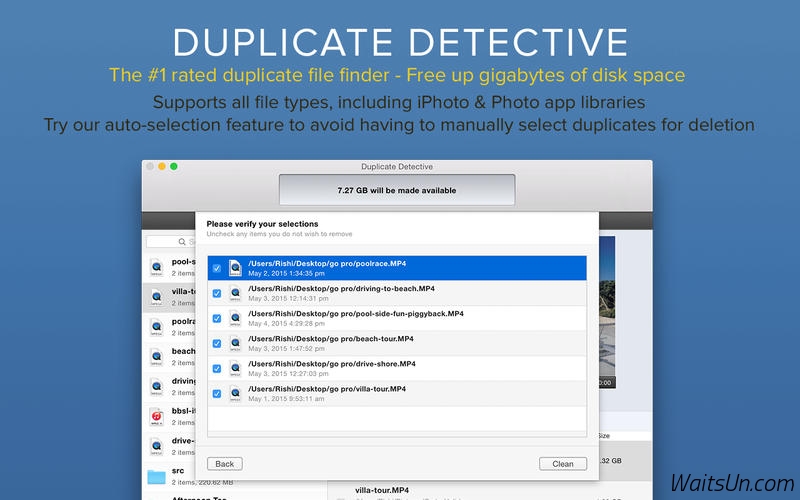Select the villa-tour.MP4 path in dialog
Image resolution: width=800 pixels, height=500 pixels.
click(327, 389)
